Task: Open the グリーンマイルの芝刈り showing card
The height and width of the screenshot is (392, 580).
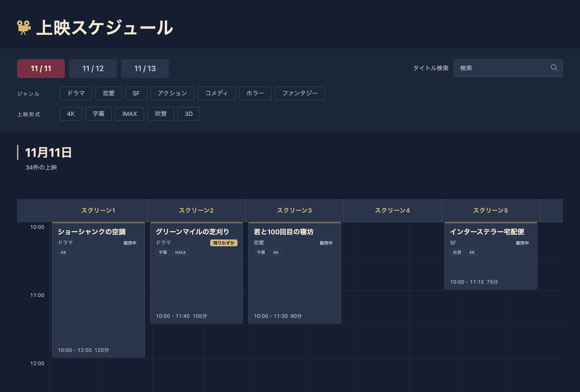Action: pos(196,272)
